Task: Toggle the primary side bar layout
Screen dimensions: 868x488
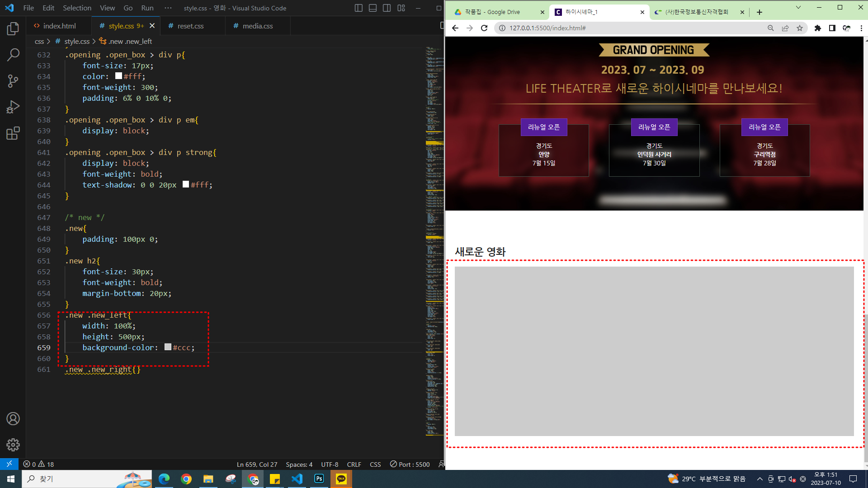Action: point(359,8)
